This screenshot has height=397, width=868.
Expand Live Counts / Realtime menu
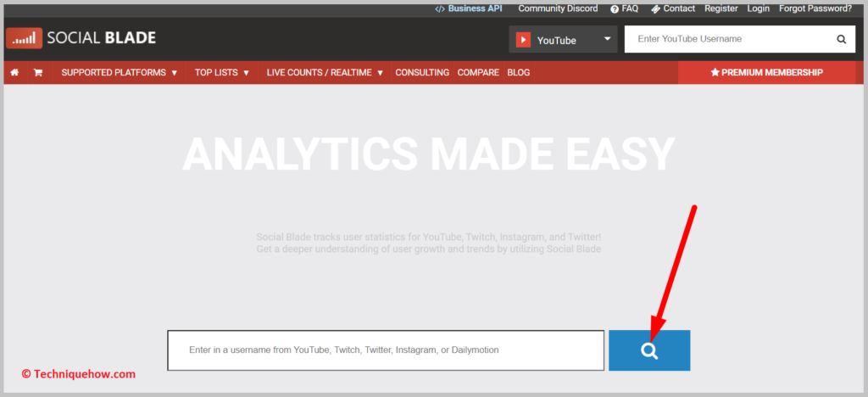pos(325,73)
